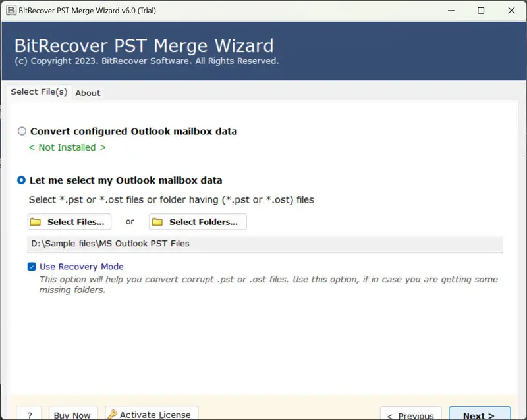Click the Not Installed status text

coord(67,147)
